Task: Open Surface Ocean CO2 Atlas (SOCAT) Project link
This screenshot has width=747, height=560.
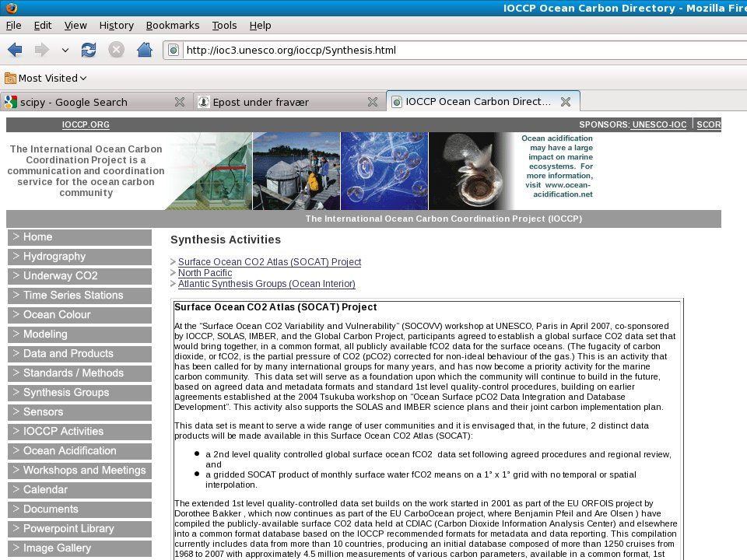Action: pyautogui.click(x=270, y=262)
